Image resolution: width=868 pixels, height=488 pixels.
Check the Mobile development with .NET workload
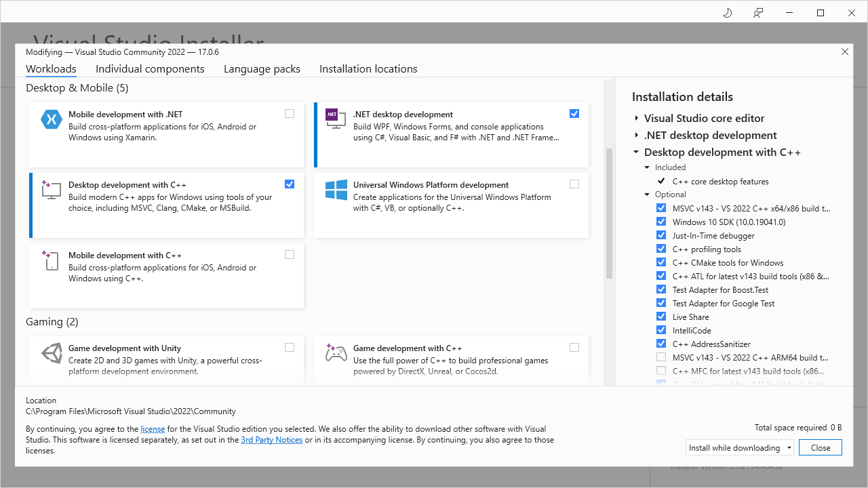(x=290, y=114)
